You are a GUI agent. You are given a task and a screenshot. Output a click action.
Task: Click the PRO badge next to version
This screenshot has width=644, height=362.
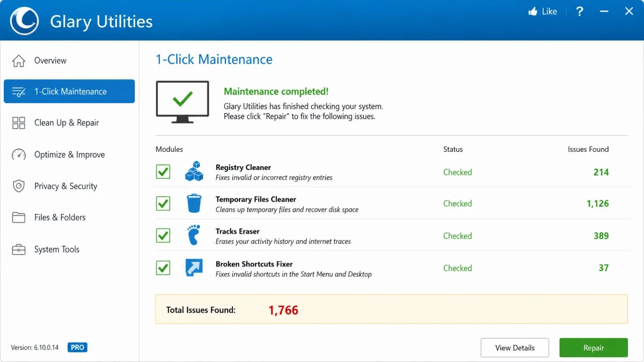[77, 348]
